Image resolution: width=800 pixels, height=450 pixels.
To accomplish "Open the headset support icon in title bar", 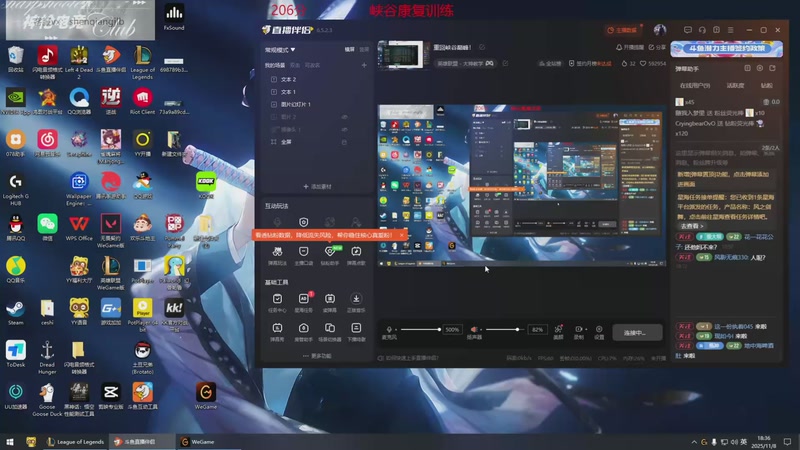I will point(702,30).
